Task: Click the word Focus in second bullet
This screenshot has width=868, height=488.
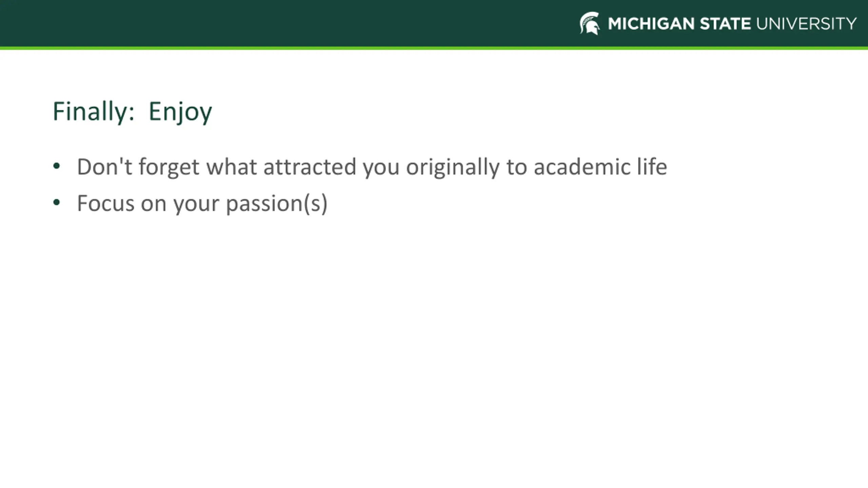Action: [x=106, y=203]
